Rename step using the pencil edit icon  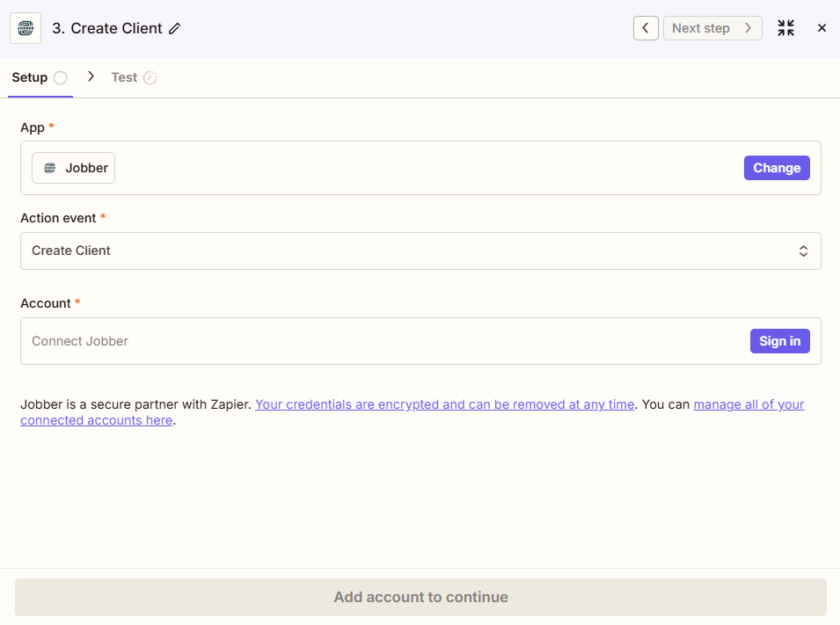pyautogui.click(x=175, y=28)
